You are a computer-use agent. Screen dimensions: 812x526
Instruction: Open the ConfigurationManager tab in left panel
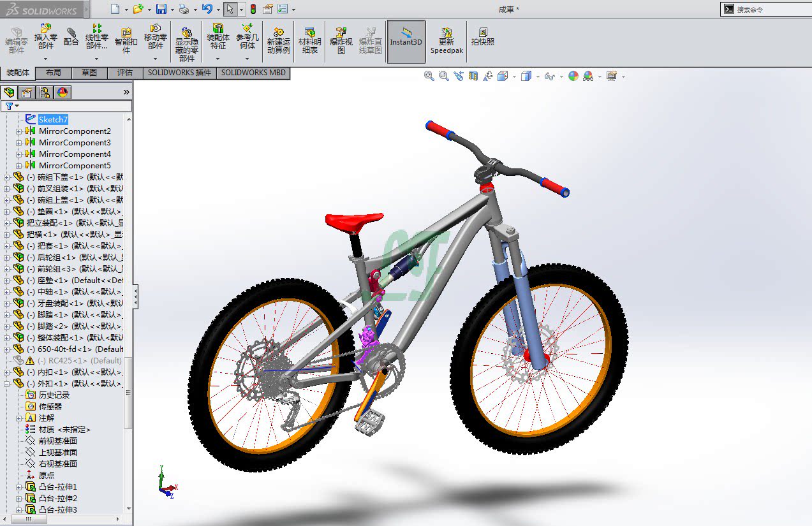(x=45, y=92)
